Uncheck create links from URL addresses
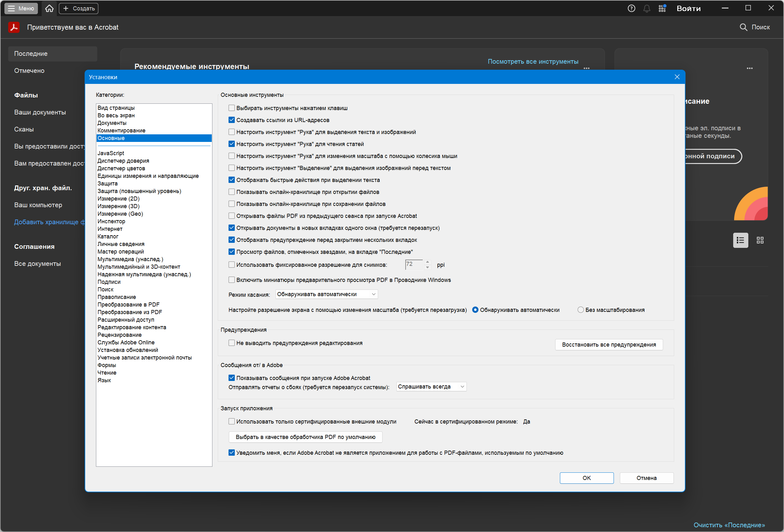 [x=231, y=120]
